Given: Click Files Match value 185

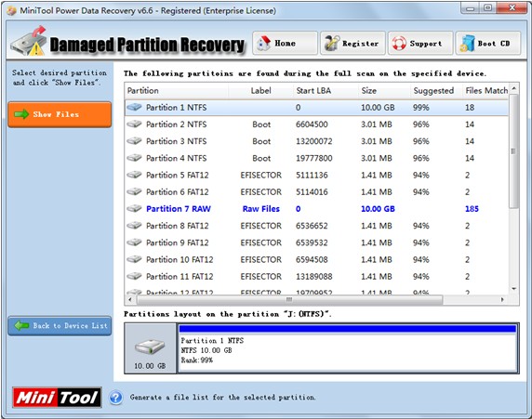Looking at the screenshot, I should click(x=472, y=209).
